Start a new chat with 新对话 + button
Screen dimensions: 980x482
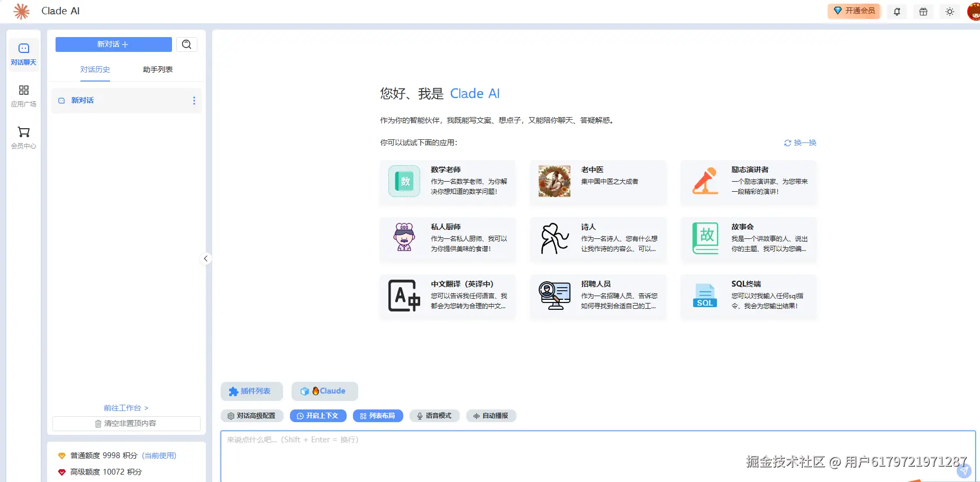(x=114, y=44)
